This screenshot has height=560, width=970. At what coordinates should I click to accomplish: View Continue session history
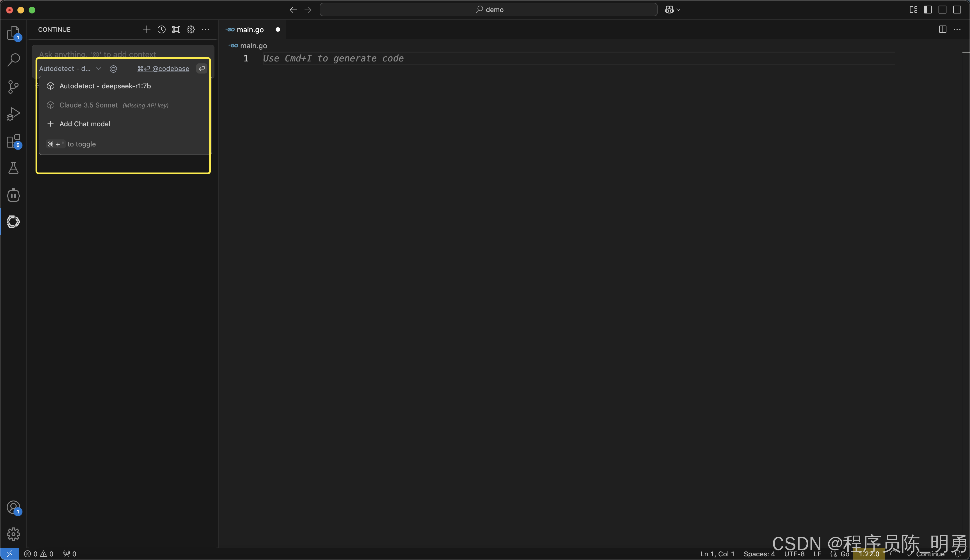point(161,30)
